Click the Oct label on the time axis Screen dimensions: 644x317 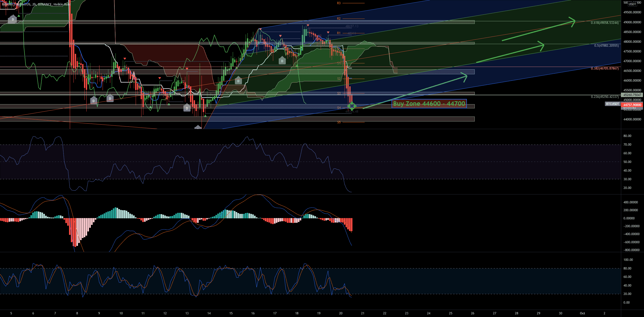[582, 313]
